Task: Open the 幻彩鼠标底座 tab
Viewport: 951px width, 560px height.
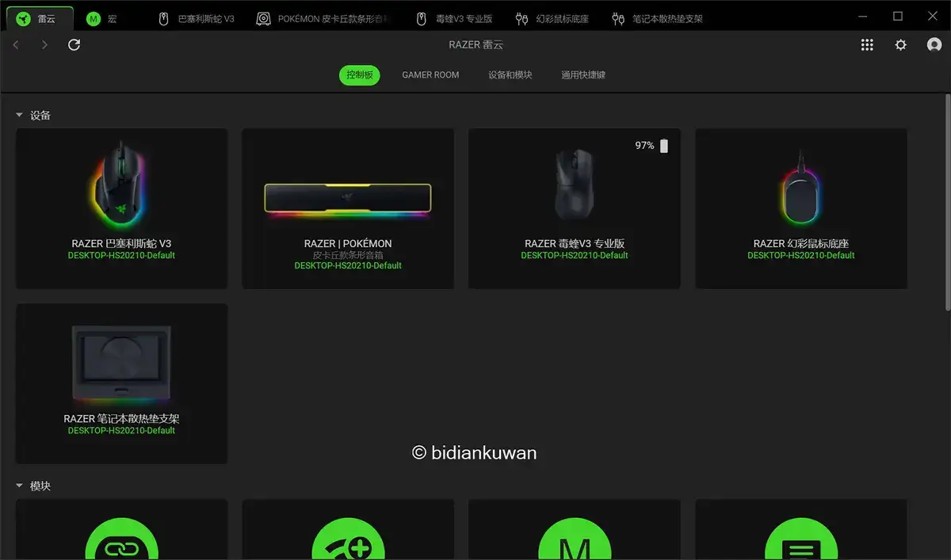Action: (553, 18)
